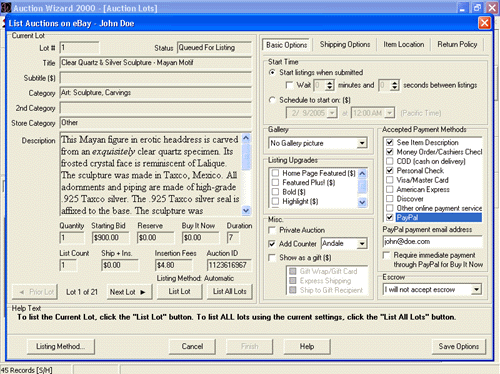This screenshot has height=374, width=500.
Task: Click the PayPal payment email address field
Action: [x=433, y=242]
